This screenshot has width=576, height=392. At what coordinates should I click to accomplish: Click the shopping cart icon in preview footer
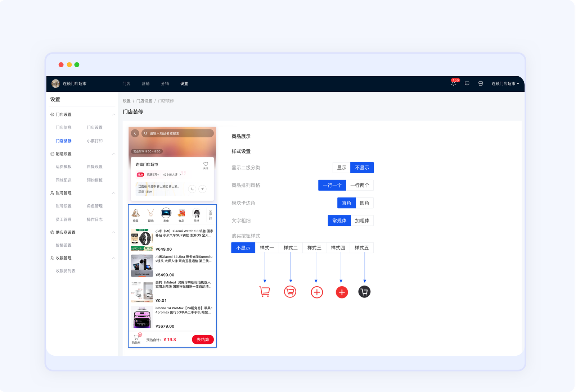[136, 338]
